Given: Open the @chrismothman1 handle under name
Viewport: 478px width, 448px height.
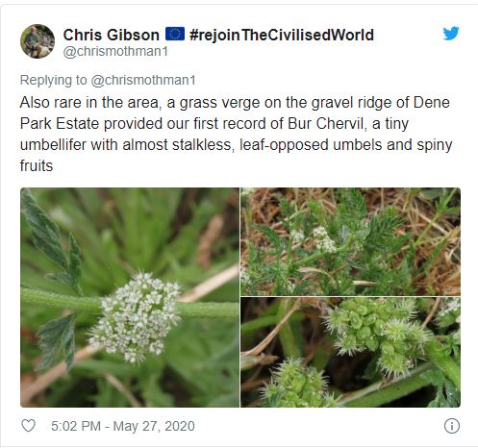Looking at the screenshot, I should click(115, 51).
